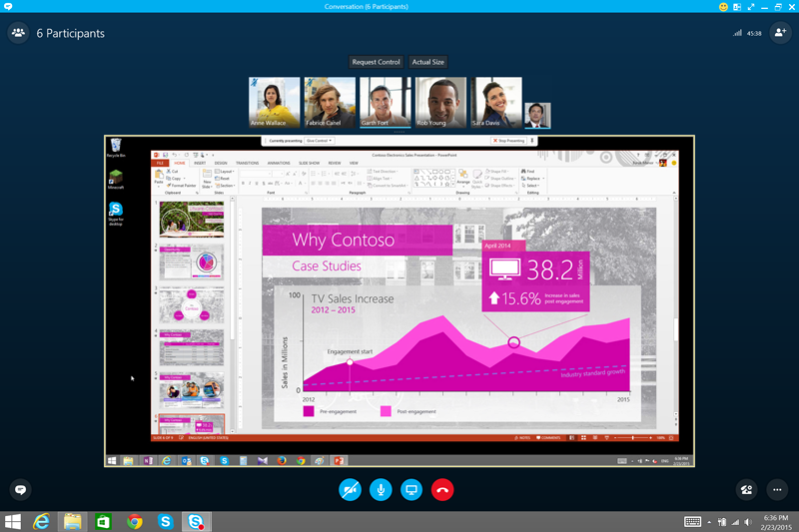Click the Actual Size button

pyautogui.click(x=428, y=62)
